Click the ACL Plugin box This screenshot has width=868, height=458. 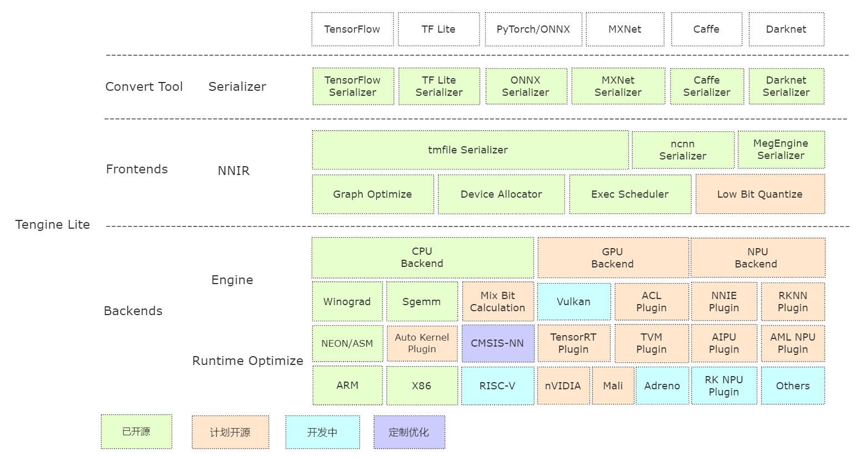coord(651,302)
